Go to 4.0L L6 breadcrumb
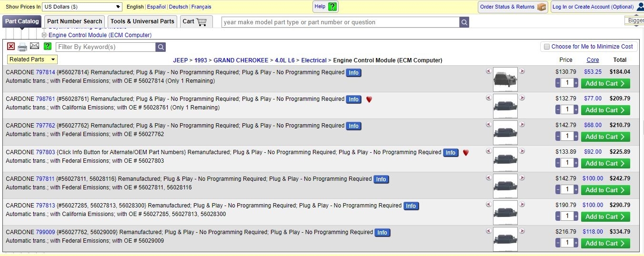The image size is (644, 256). point(285,60)
